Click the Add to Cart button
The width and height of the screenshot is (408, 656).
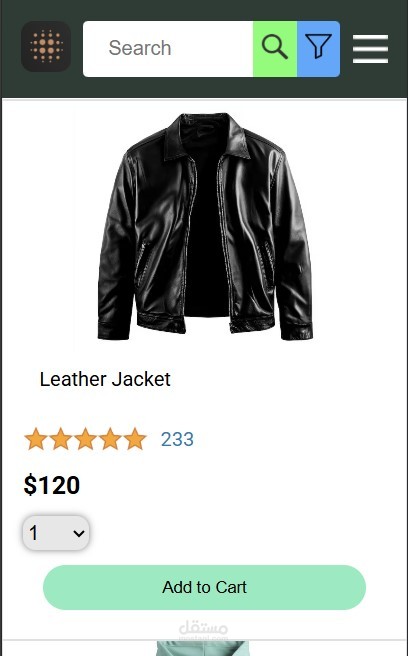coord(204,587)
